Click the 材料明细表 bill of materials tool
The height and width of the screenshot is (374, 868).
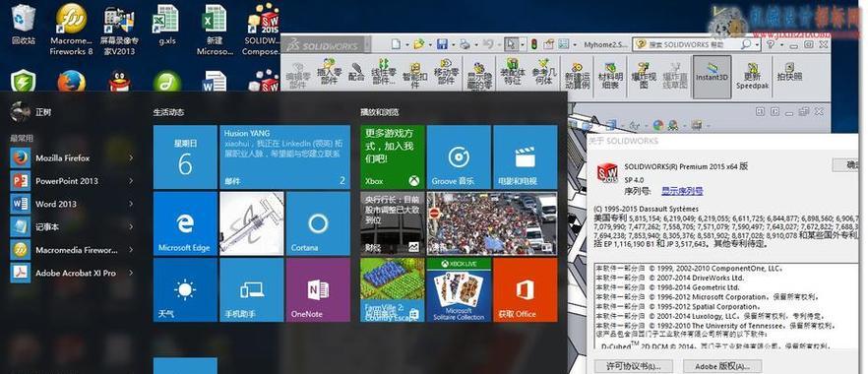pyautogui.click(x=610, y=77)
